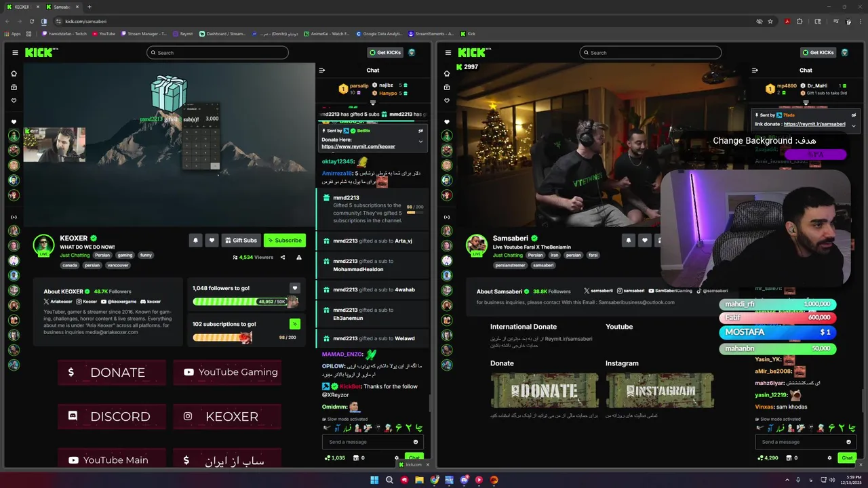Viewport: 868px width, 488px height.
Task: Open hamburger menu in left KEOXER pane
Action: pos(15,52)
